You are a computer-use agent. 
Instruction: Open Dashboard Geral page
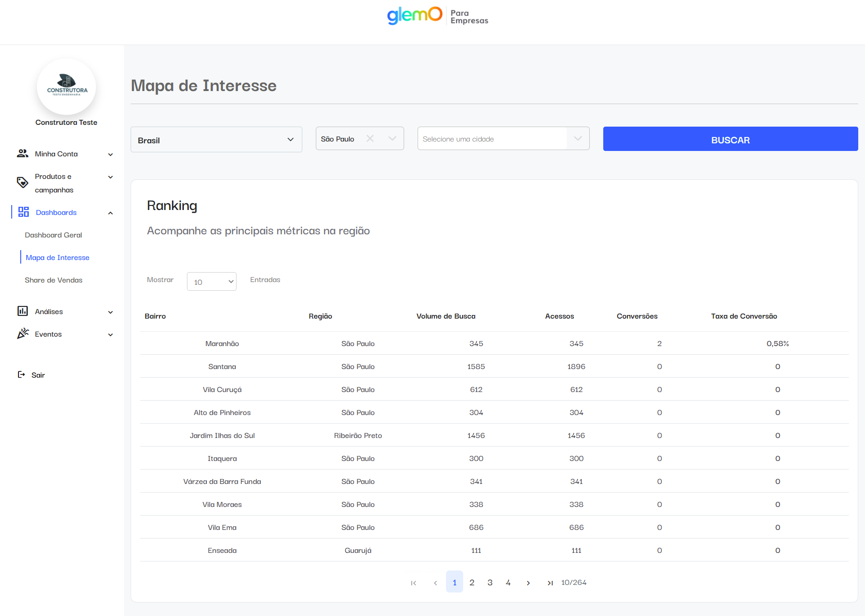click(x=53, y=235)
